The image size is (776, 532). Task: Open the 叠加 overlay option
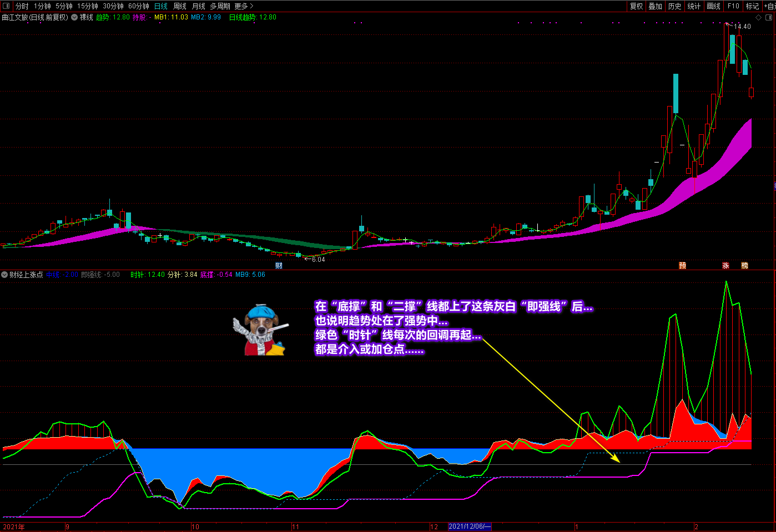coord(655,6)
